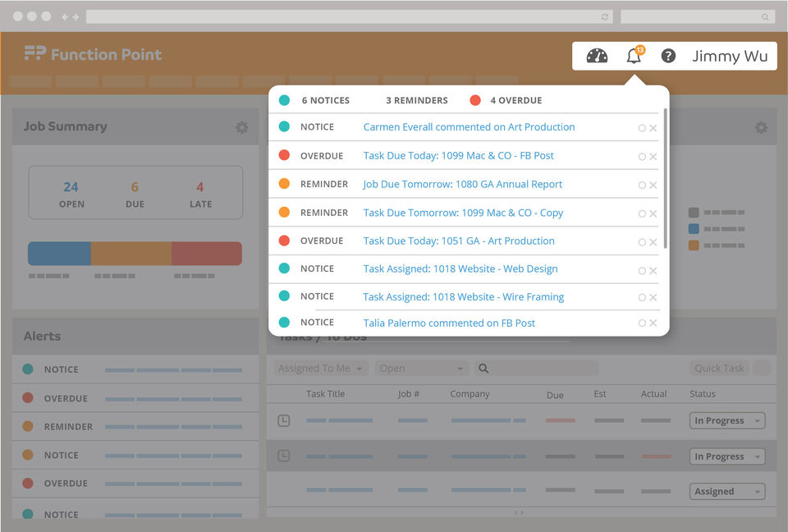Open the help question mark icon

668,56
